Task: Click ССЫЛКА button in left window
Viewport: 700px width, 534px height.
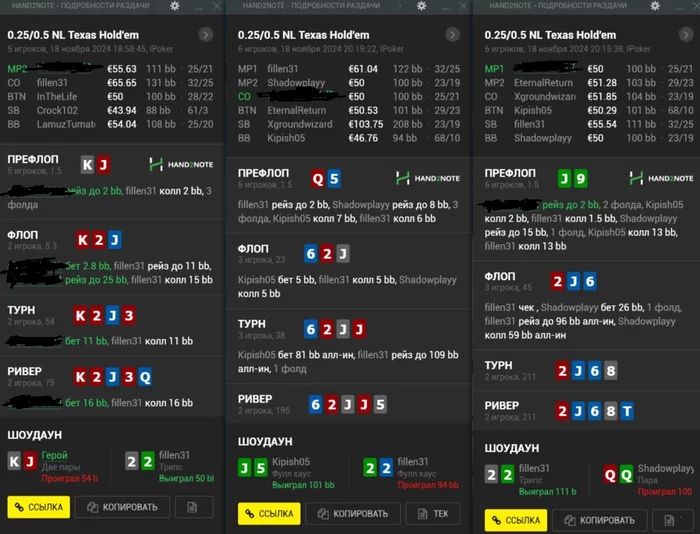Action: 39,507
